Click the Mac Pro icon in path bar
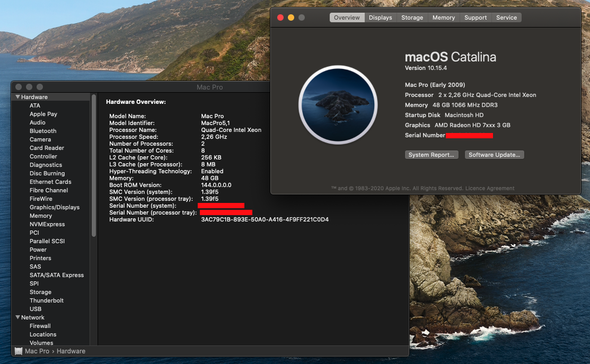 click(19, 351)
